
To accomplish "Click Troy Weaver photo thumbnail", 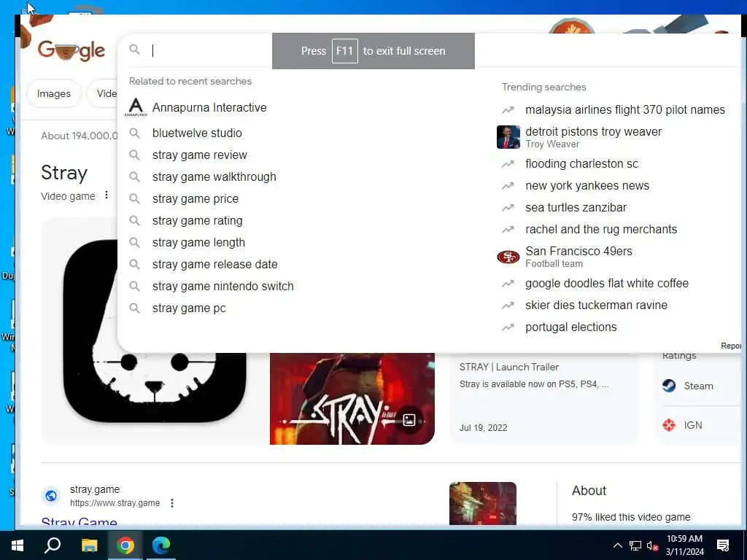I will [x=508, y=137].
